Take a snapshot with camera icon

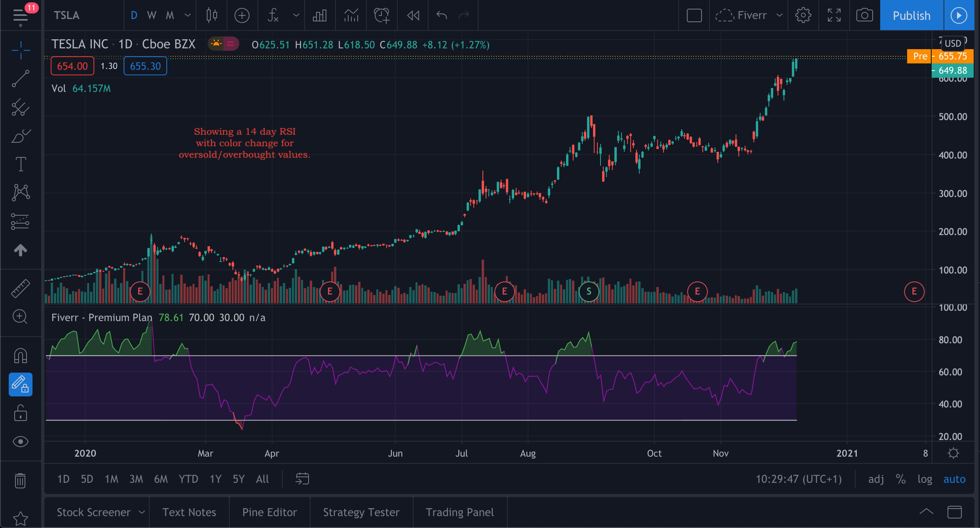click(864, 15)
